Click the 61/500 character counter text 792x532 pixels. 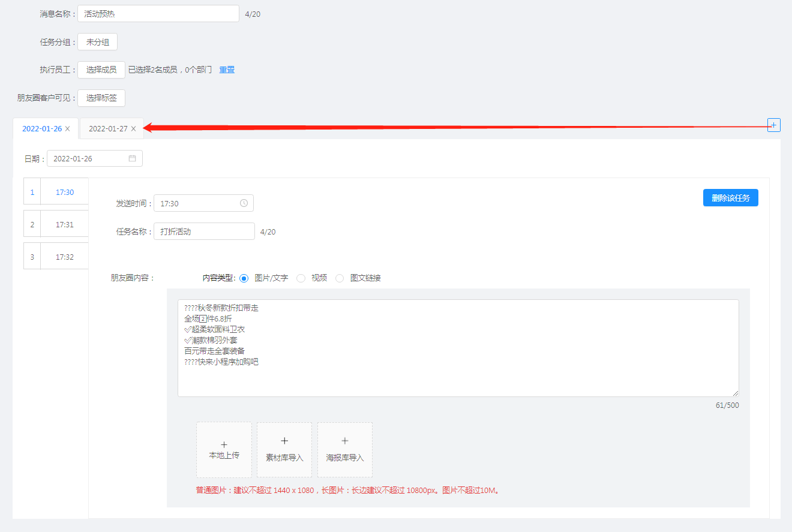727,405
